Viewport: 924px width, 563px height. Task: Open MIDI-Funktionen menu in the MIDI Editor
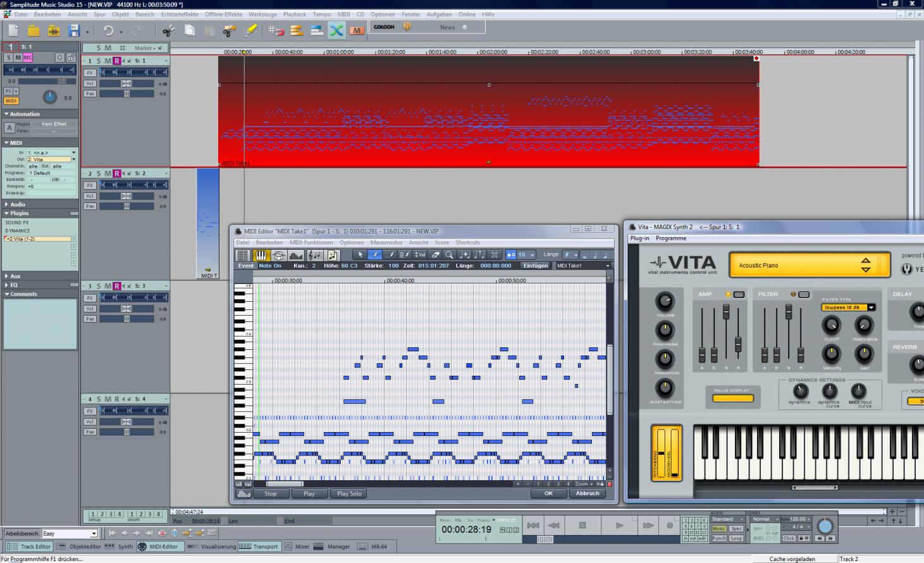311,242
